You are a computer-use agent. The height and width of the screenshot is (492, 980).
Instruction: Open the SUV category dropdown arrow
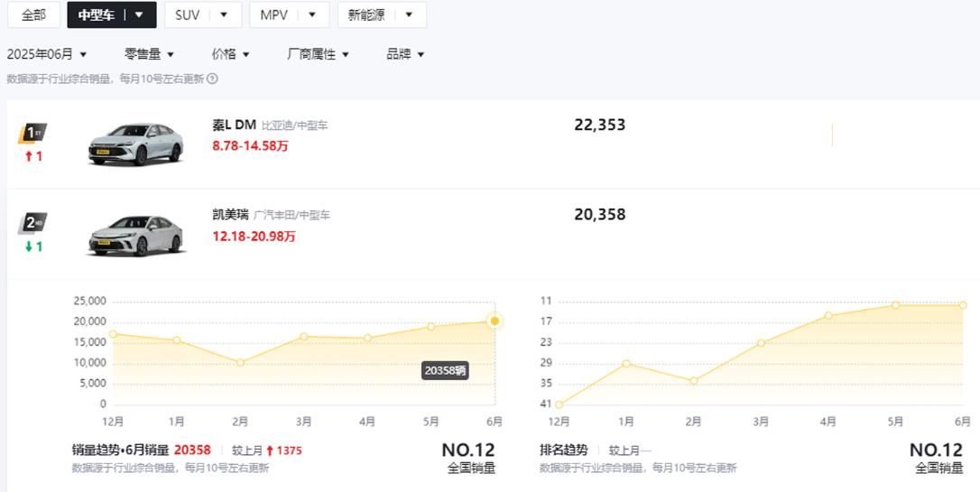point(224,15)
